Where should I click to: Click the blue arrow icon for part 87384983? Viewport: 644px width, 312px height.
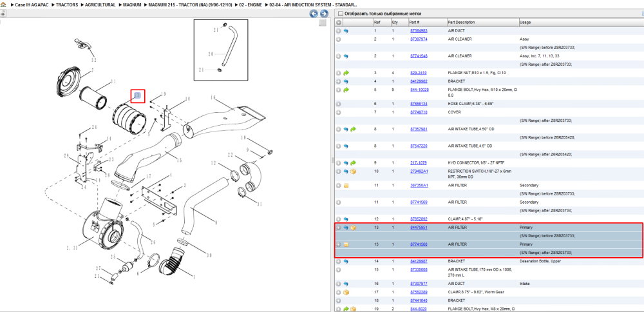346,31
